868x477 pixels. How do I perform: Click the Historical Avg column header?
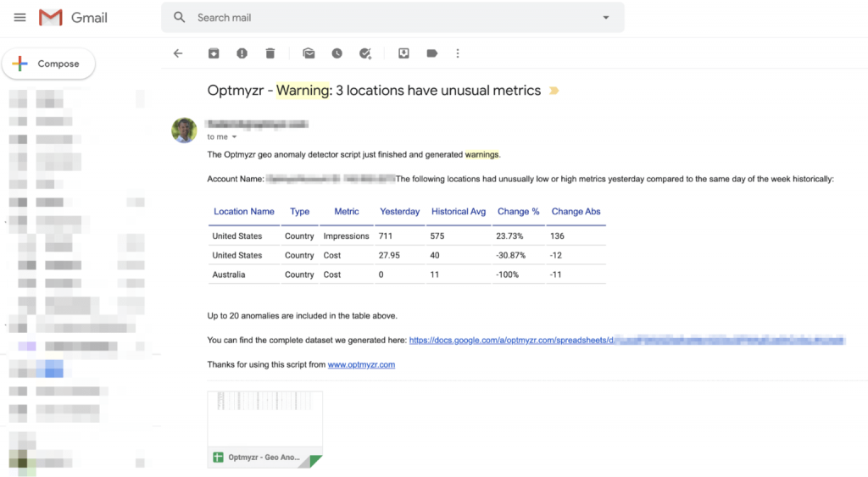[459, 211]
